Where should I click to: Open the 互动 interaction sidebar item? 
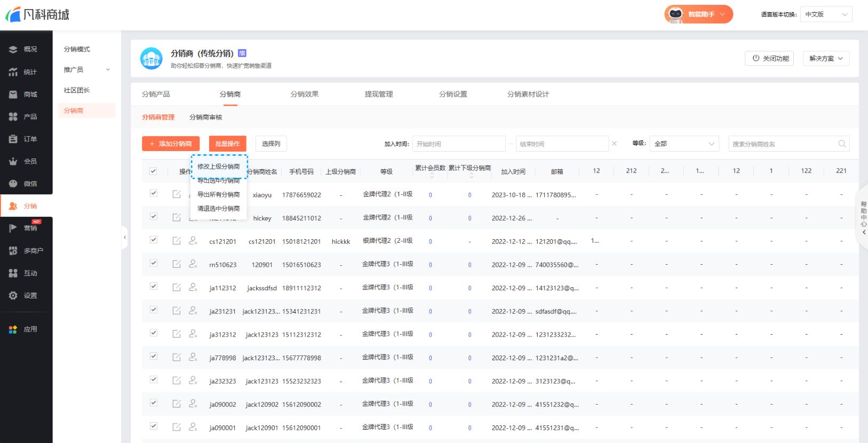point(23,273)
